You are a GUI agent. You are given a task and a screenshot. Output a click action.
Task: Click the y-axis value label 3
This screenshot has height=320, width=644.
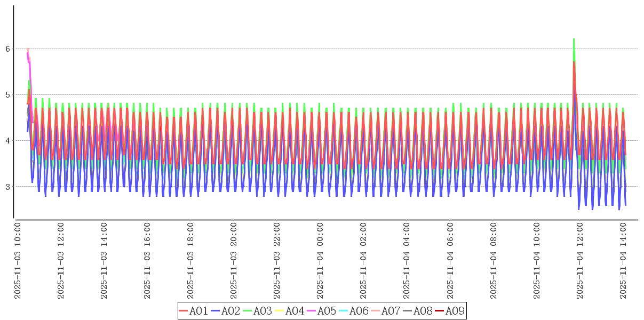click(x=7, y=187)
